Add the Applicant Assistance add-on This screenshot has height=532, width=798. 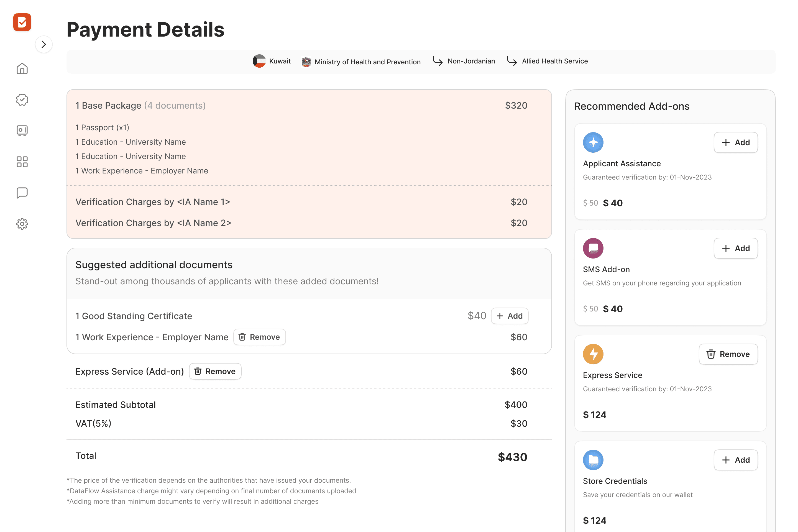(x=735, y=142)
